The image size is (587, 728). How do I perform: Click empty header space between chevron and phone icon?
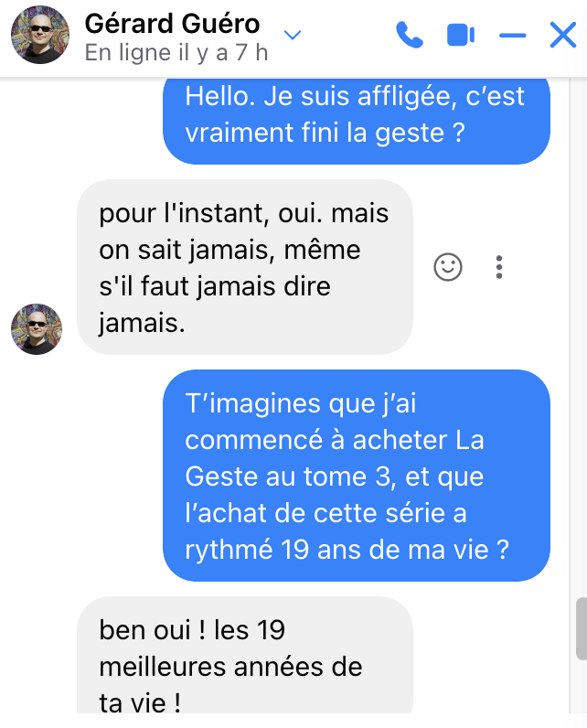[347, 36]
